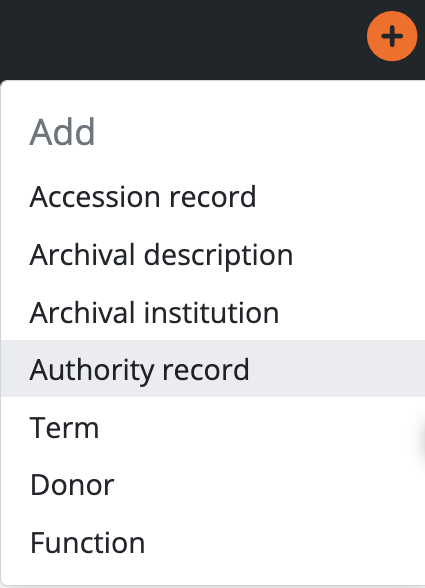
Task: Collapse the Add dropdown via plus icon
Action: point(392,36)
